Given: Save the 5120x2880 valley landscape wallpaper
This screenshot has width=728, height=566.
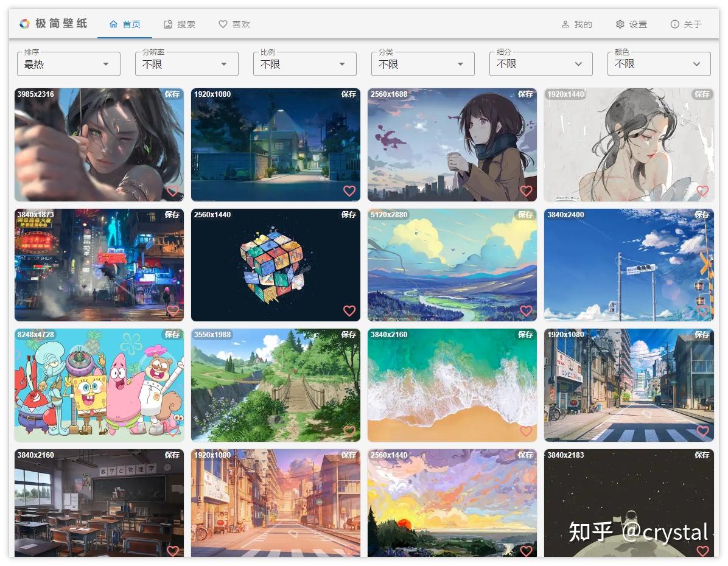Looking at the screenshot, I should [525, 214].
